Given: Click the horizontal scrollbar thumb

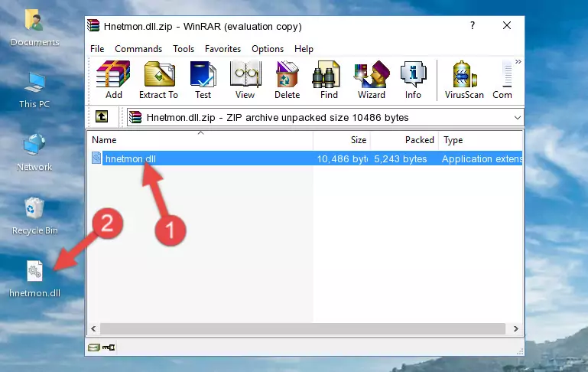Looking at the screenshot, I should [304, 328].
